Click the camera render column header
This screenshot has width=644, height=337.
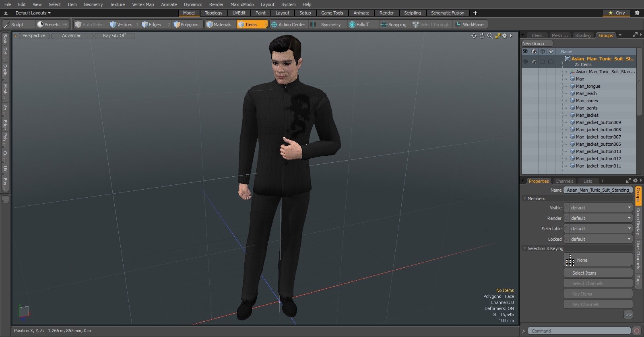tap(534, 52)
